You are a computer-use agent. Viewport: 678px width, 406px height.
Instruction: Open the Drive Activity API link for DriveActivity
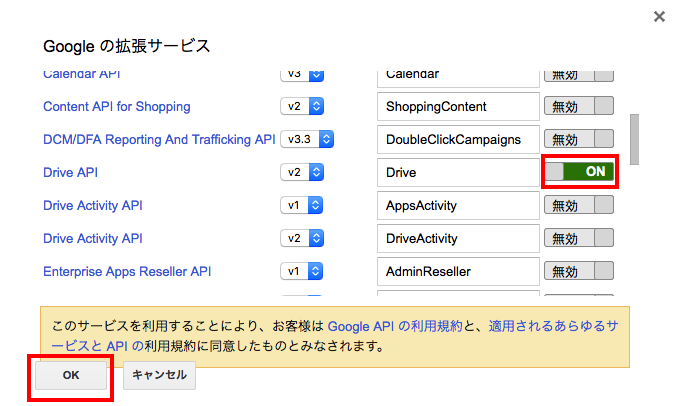pyautogui.click(x=93, y=238)
